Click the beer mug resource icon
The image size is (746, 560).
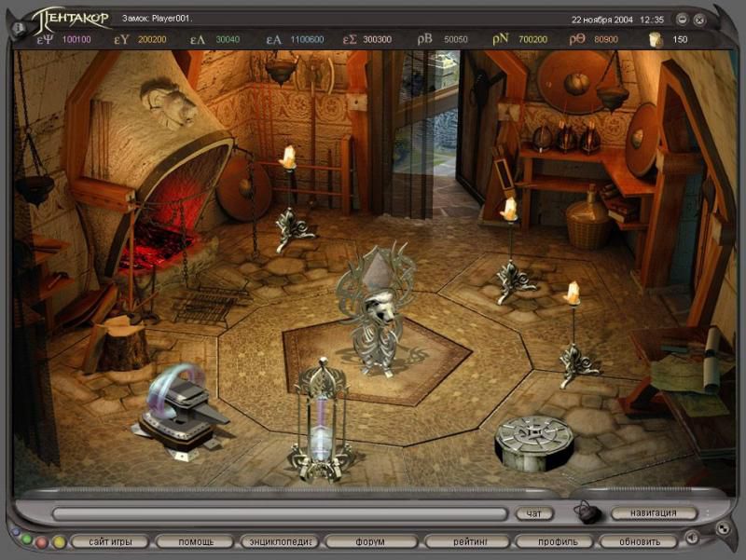[x=656, y=39]
